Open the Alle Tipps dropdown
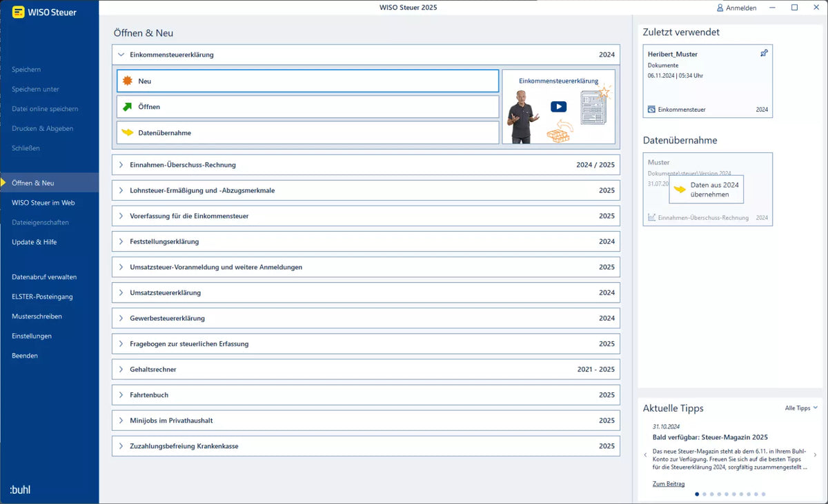The height and width of the screenshot is (504, 828). [801, 408]
